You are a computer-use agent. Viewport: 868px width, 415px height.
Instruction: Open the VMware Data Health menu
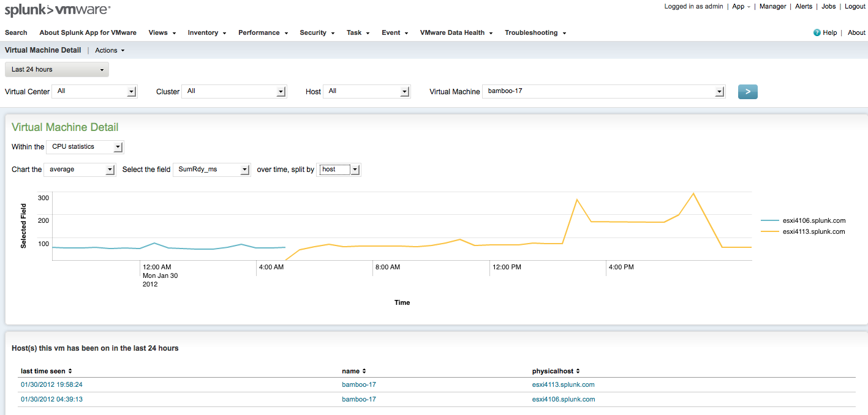tap(456, 32)
